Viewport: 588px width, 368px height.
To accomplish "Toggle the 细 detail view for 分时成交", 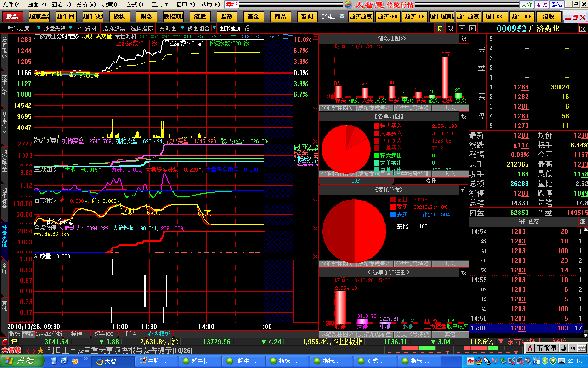I will [x=582, y=222].
